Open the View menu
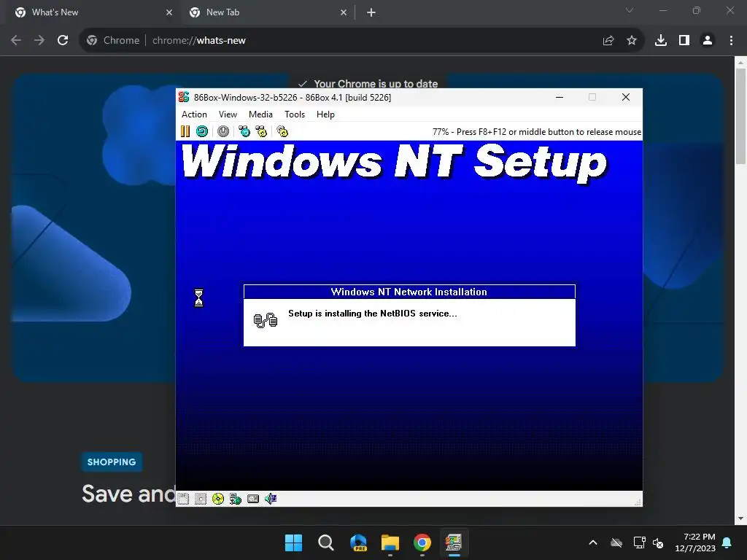 pos(228,114)
